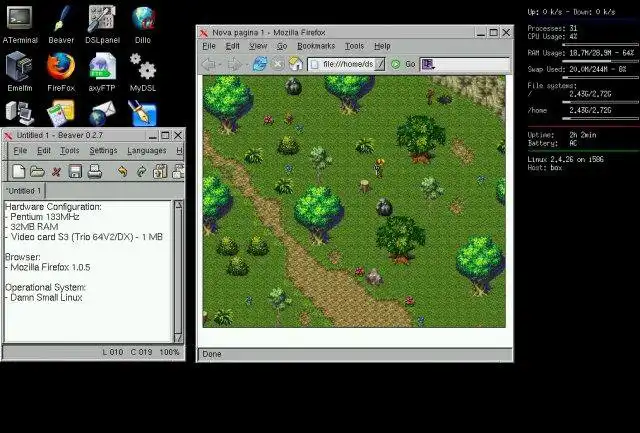Click the 'Done' status in Firefox status bar
Screen dimensions: 640x433
212,354
